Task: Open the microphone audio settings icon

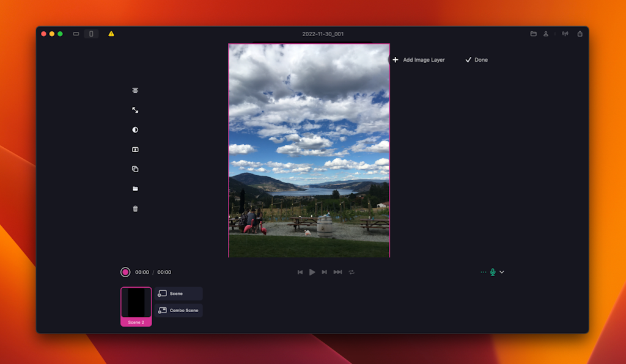Action: tap(492, 272)
